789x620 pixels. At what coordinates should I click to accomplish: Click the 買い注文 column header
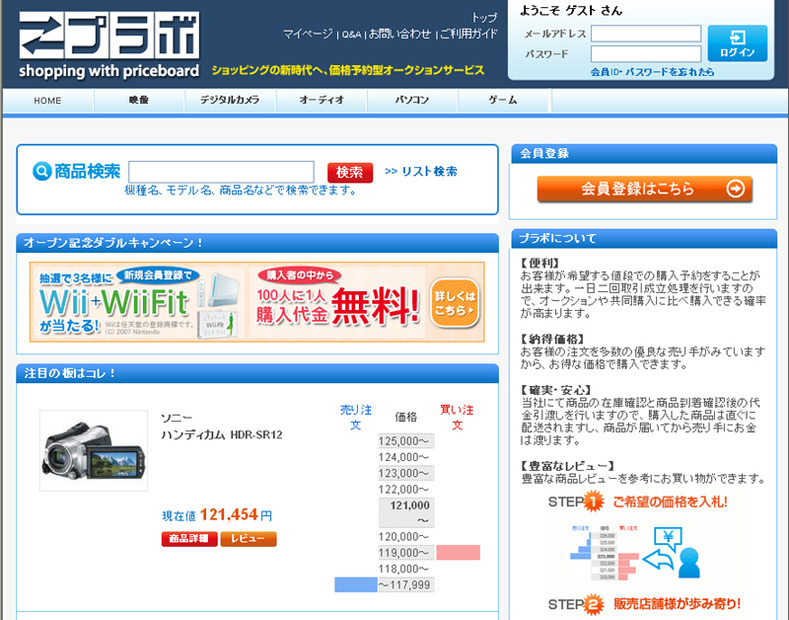click(457, 417)
